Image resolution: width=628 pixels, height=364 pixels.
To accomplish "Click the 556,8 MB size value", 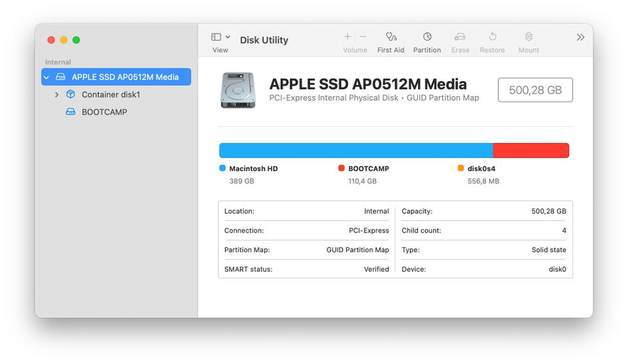I will coord(483,181).
